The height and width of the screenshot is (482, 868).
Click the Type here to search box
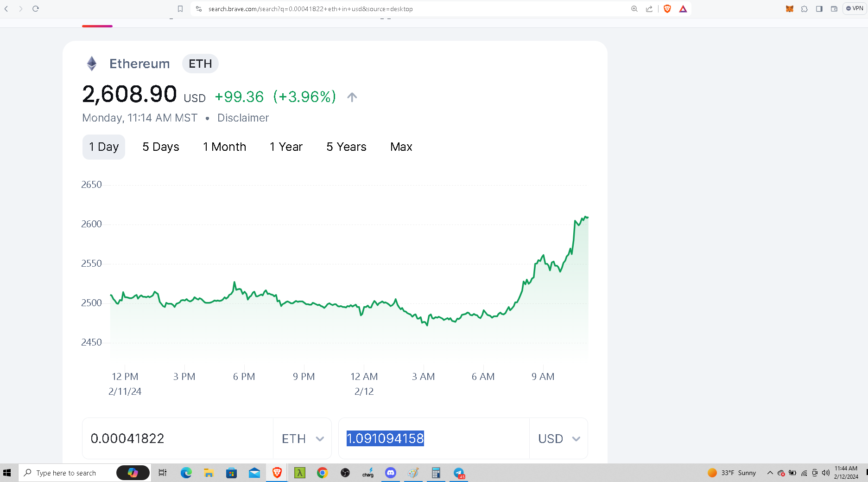tap(66, 473)
